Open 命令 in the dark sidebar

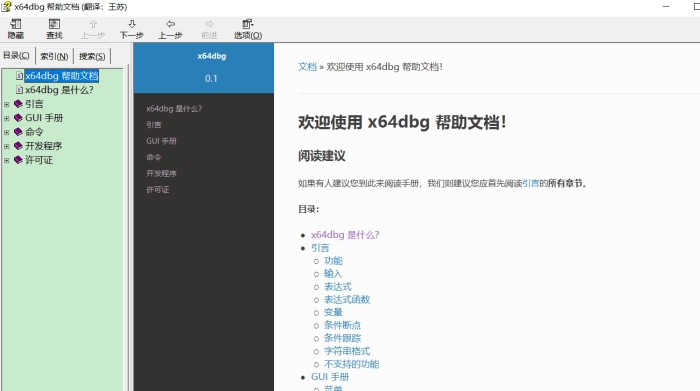(154, 157)
